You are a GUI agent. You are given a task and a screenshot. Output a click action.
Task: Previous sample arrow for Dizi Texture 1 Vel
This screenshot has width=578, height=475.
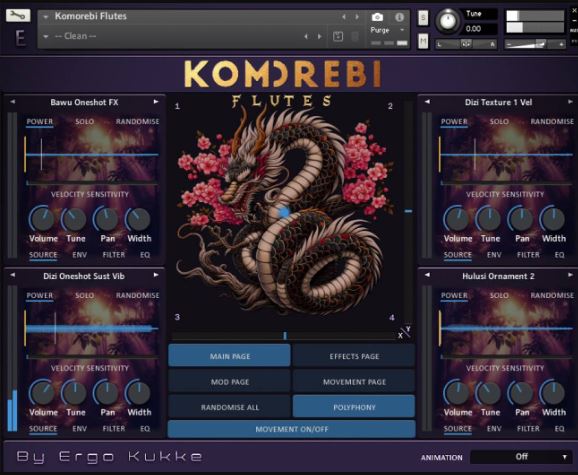tap(427, 102)
